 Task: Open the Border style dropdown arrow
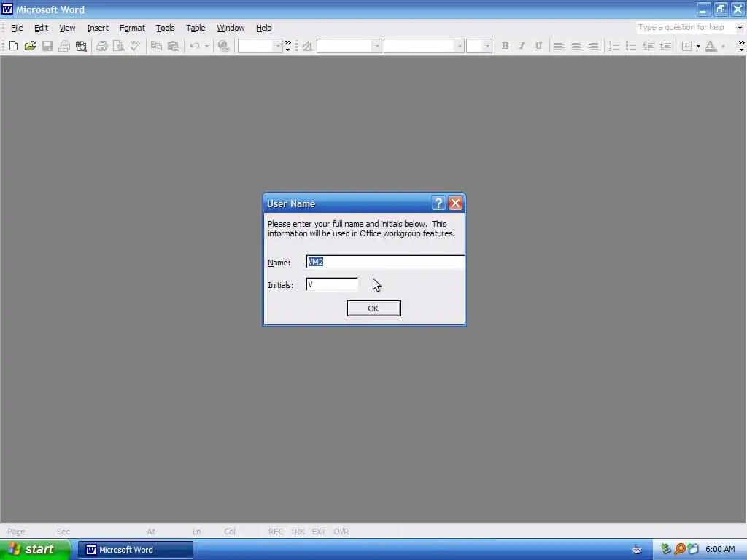(x=698, y=46)
